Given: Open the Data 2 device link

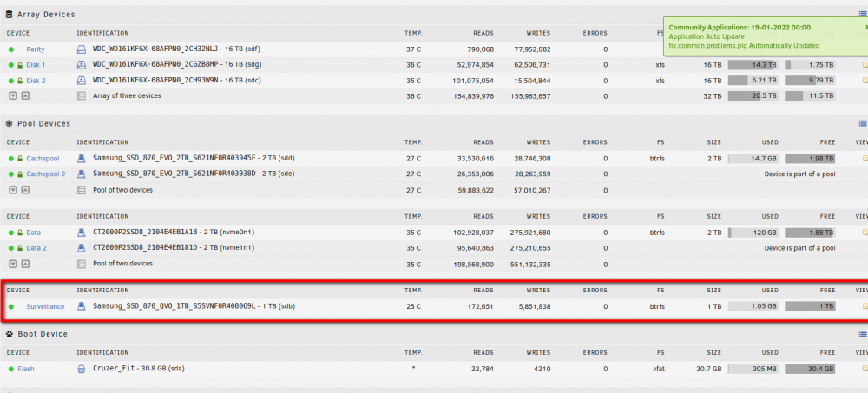Looking at the screenshot, I should [x=36, y=248].
